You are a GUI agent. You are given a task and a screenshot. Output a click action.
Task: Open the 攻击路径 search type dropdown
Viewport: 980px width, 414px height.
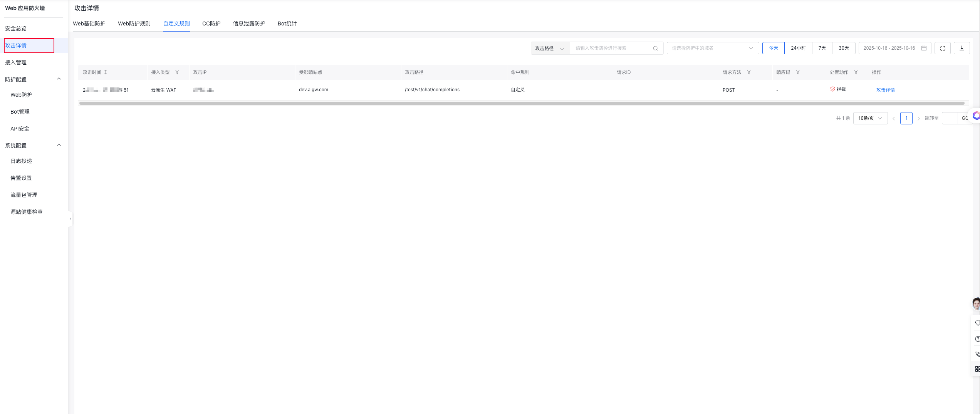550,48
